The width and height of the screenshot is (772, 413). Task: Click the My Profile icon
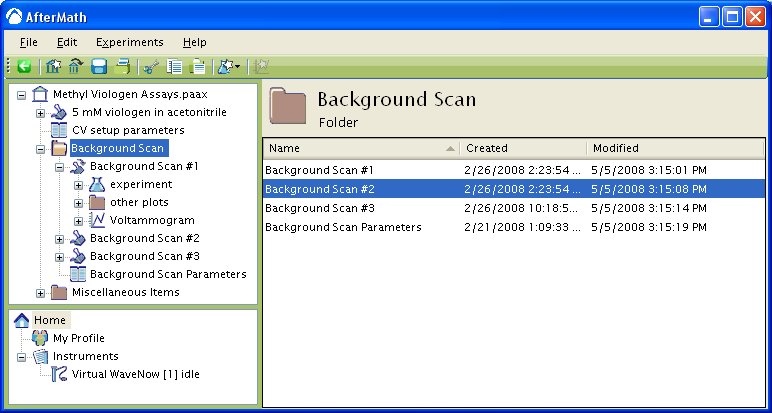(x=40, y=338)
